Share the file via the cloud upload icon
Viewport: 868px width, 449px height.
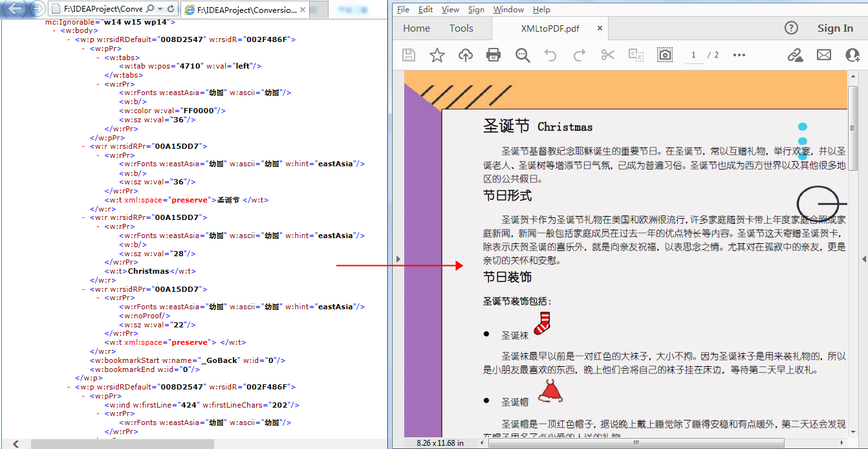[x=465, y=55]
